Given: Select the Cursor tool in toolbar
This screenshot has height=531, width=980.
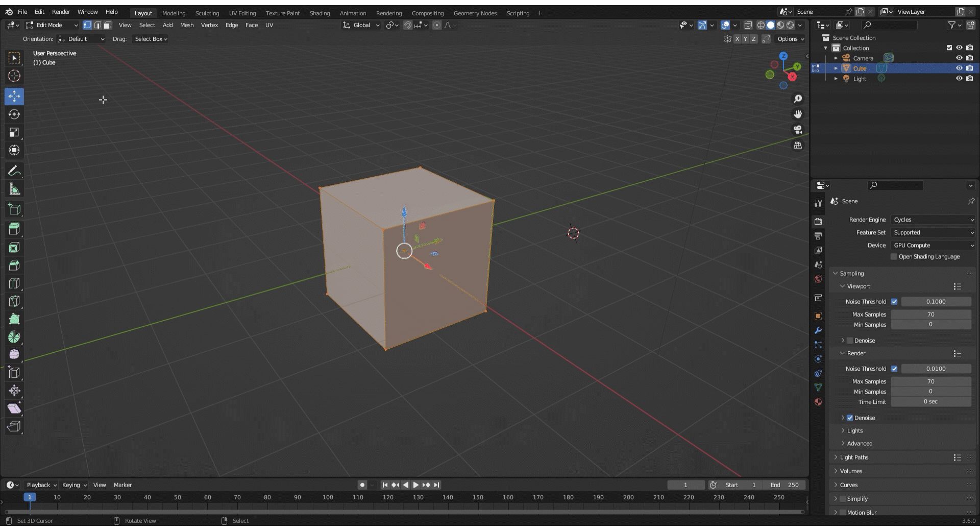Looking at the screenshot, I should pyautogui.click(x=14, y=76).
